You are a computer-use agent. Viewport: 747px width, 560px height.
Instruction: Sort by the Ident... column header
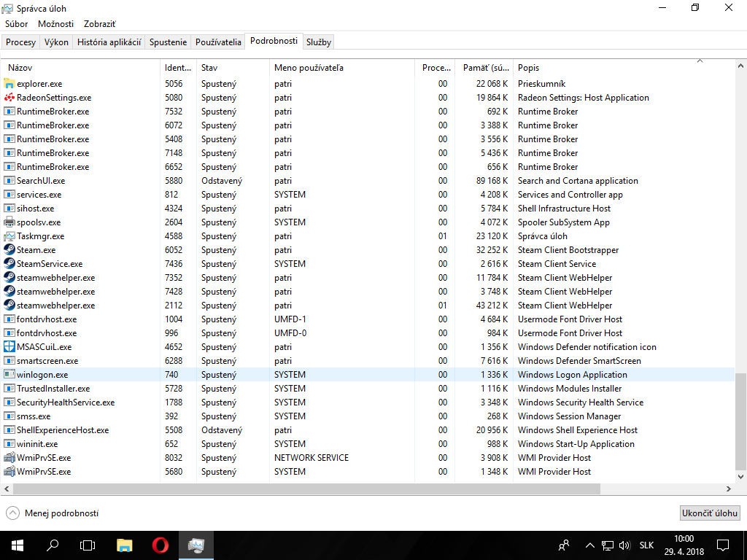[x=178, y=68]
